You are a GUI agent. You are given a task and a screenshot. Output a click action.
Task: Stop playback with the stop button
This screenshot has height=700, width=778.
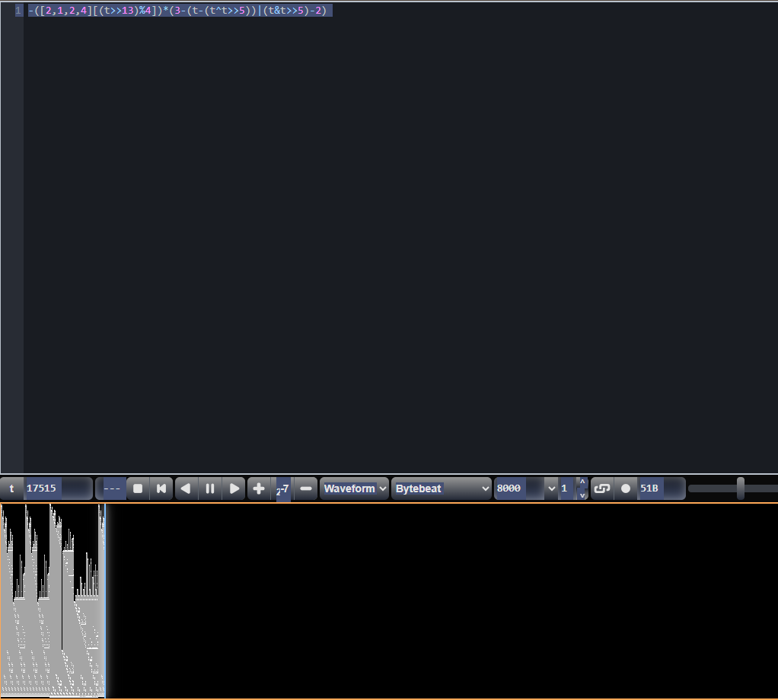pyautogui.click(x=138, y=488)
